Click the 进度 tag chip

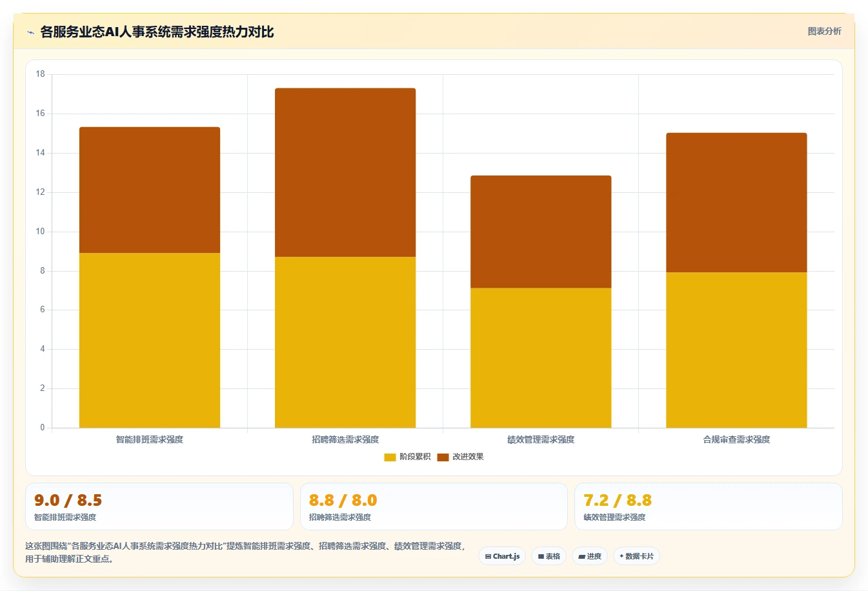(x=590, y=556)
